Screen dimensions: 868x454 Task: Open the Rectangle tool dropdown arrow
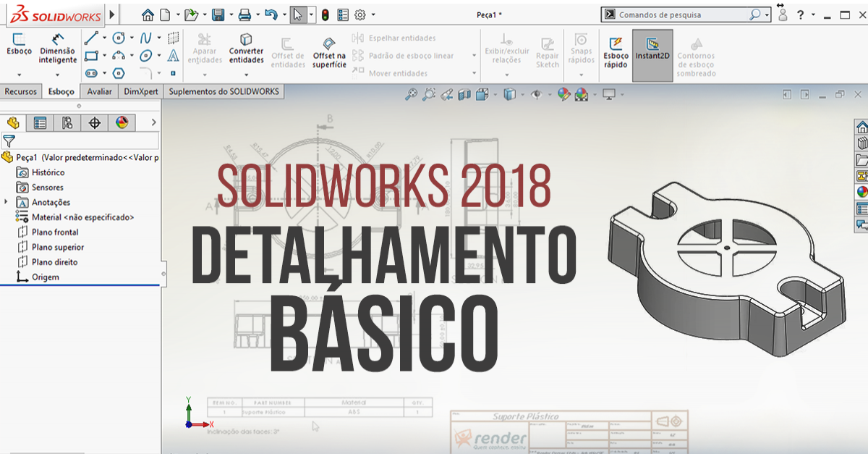[x=104, y=55]
